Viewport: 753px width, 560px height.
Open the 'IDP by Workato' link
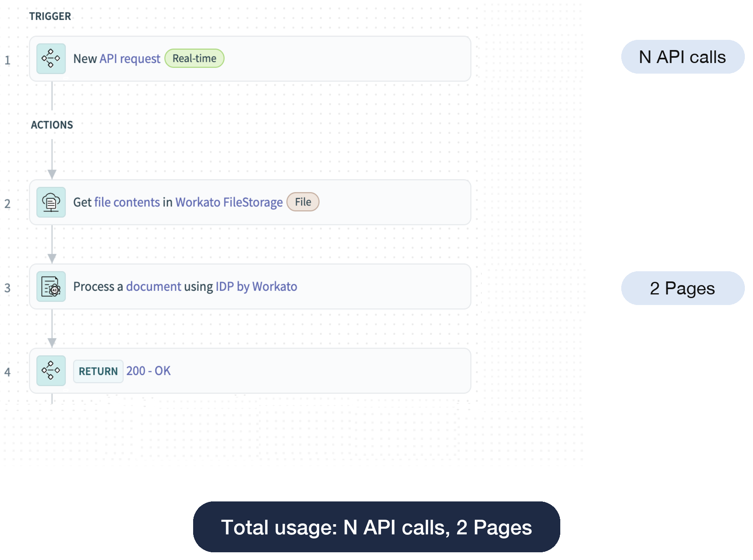(256, 286)
